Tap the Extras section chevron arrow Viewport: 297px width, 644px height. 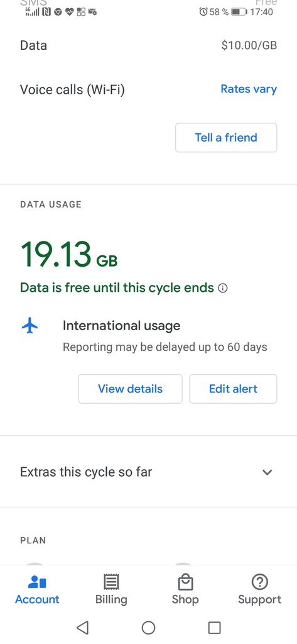click(267, 472)
